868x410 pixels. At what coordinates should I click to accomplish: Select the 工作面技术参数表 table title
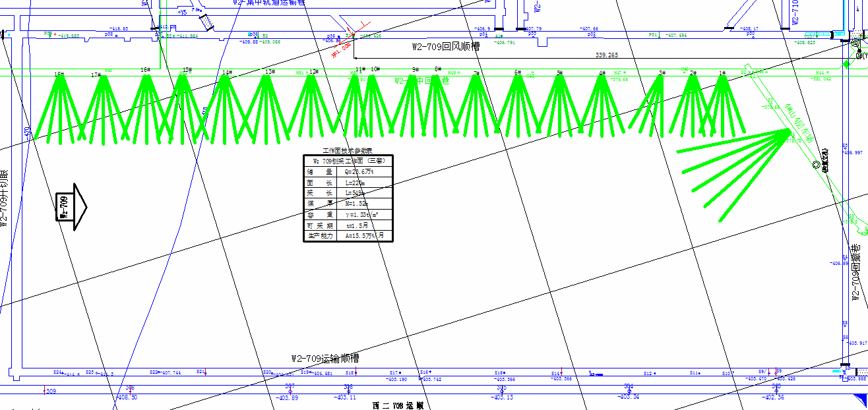coord(348,152)
